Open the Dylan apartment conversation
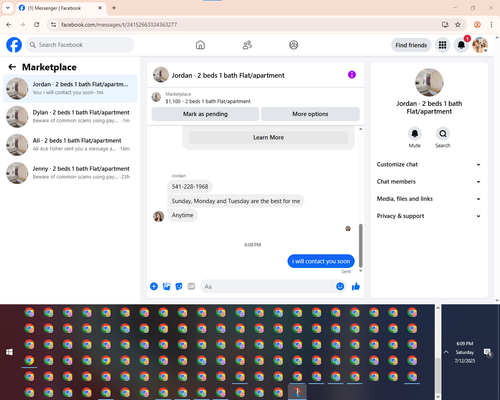 pos(70,117)
